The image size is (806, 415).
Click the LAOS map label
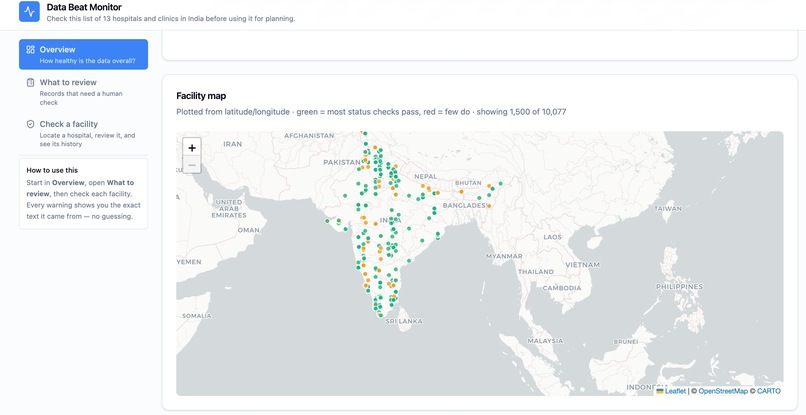552,237
